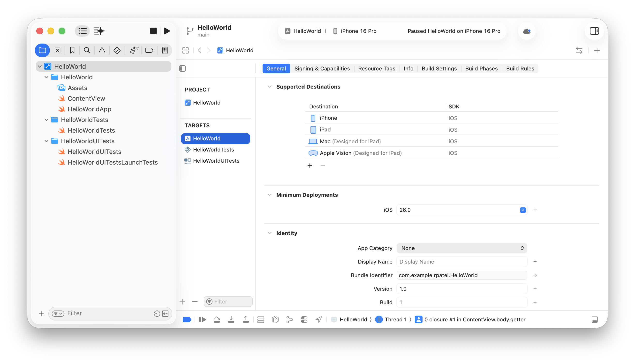Go forward in editor history
The height and width of the screenshot is (364, 635).
coord(209,51)
